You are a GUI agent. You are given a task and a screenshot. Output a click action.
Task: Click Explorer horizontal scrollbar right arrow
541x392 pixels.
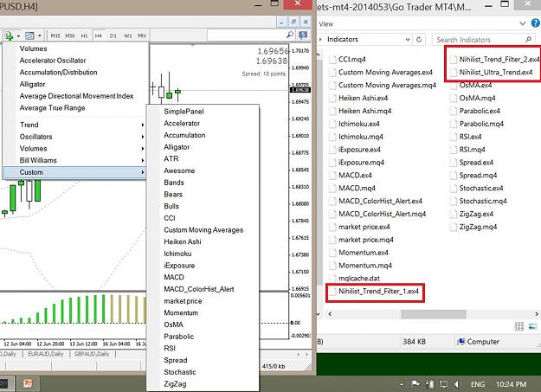(x=537, y=314)
